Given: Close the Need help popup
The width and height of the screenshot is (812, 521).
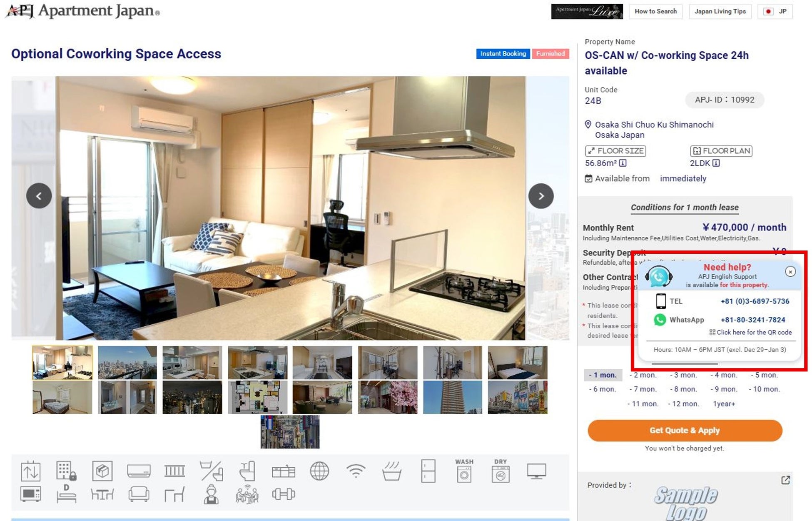Looking at the screenshot, I should coord(790,272).
